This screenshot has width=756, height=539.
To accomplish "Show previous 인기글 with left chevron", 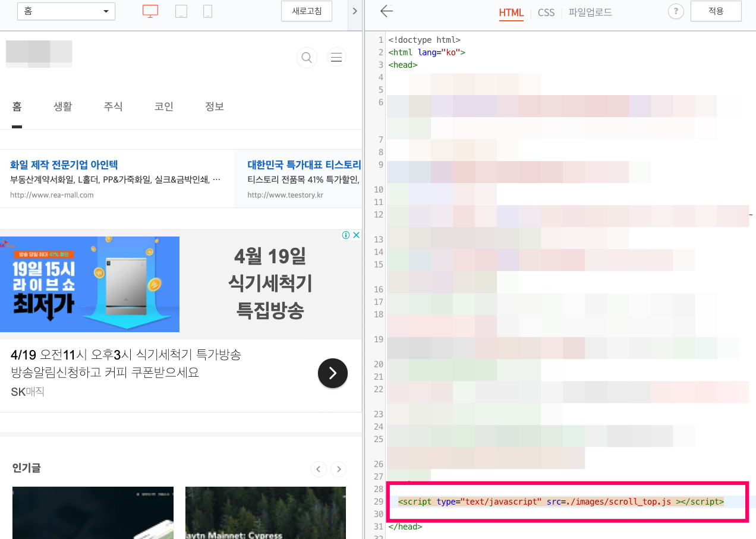I will point(319,469).
